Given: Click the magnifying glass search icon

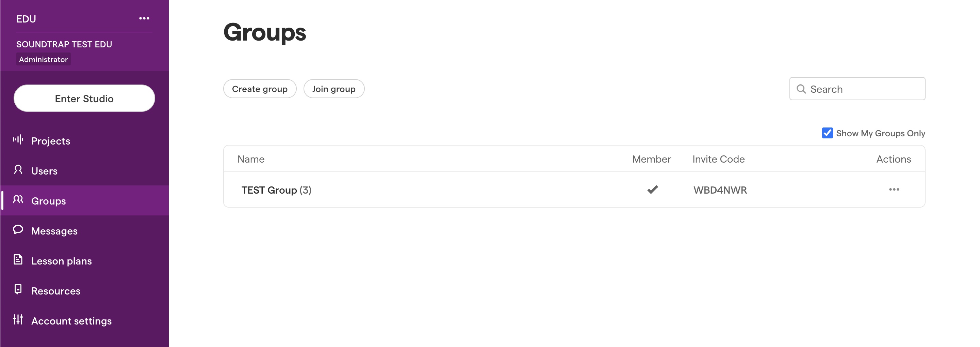Looking at the screenshot, I should [802, 89].
